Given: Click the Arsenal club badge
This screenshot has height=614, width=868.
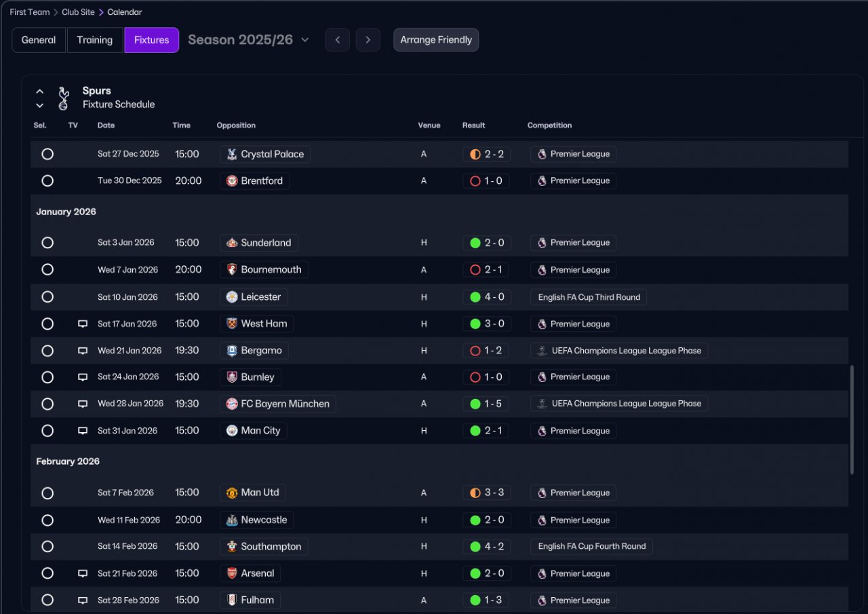Looking at the screenshot, I should pos(232,573).
